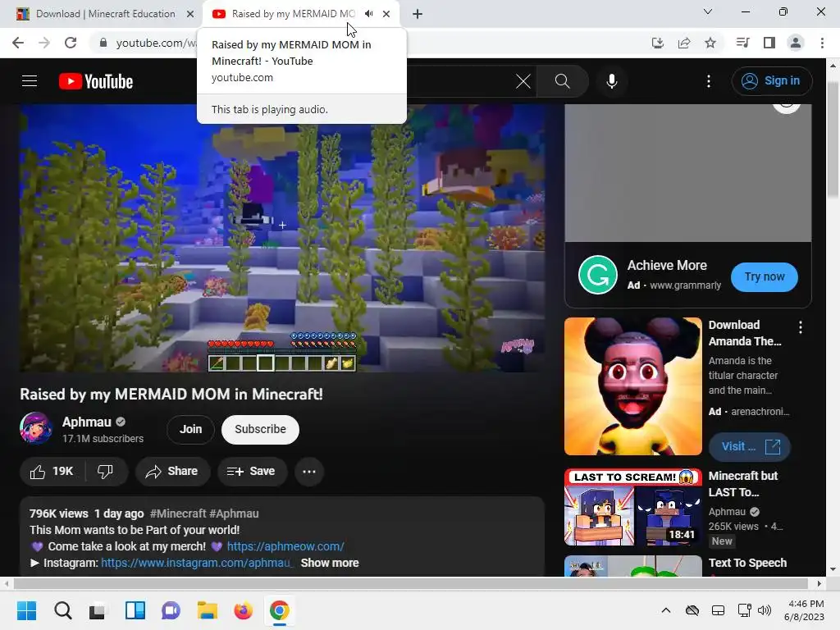Open Aphmau channel avatar
This screenshot has height=630, width=840.
click(36, 428)
